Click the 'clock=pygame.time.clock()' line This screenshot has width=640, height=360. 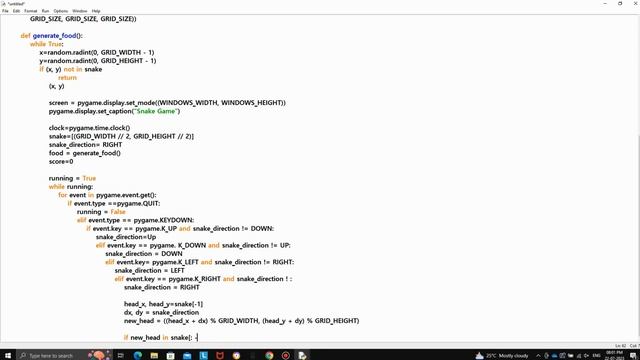coord(89,128)
